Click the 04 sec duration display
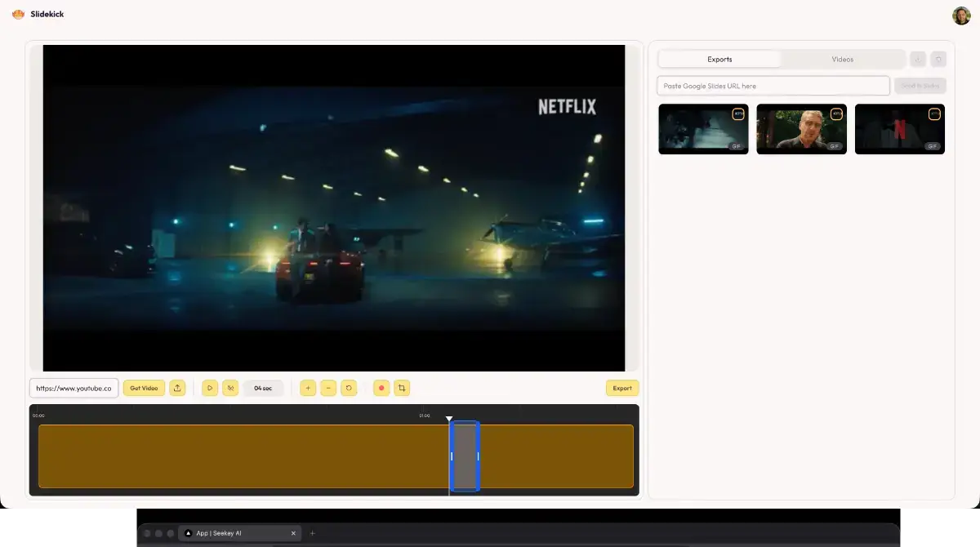This screenshot has width=980, height=547. click(x=263, y=388)
